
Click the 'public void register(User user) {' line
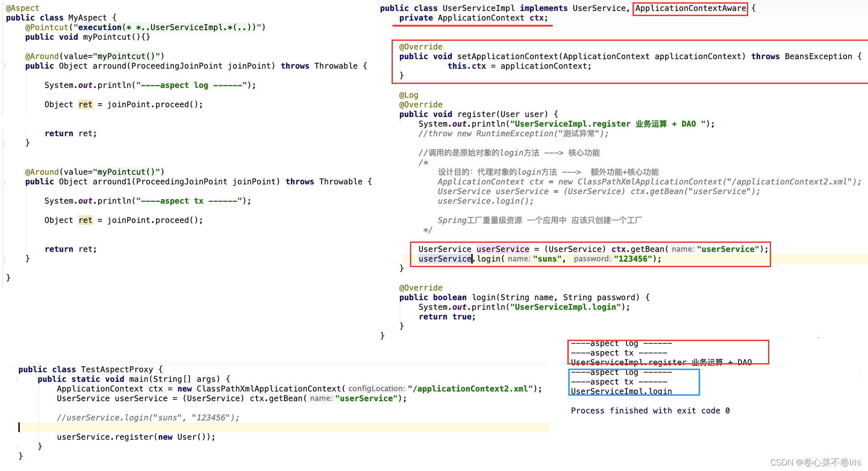tap(478, 114)
